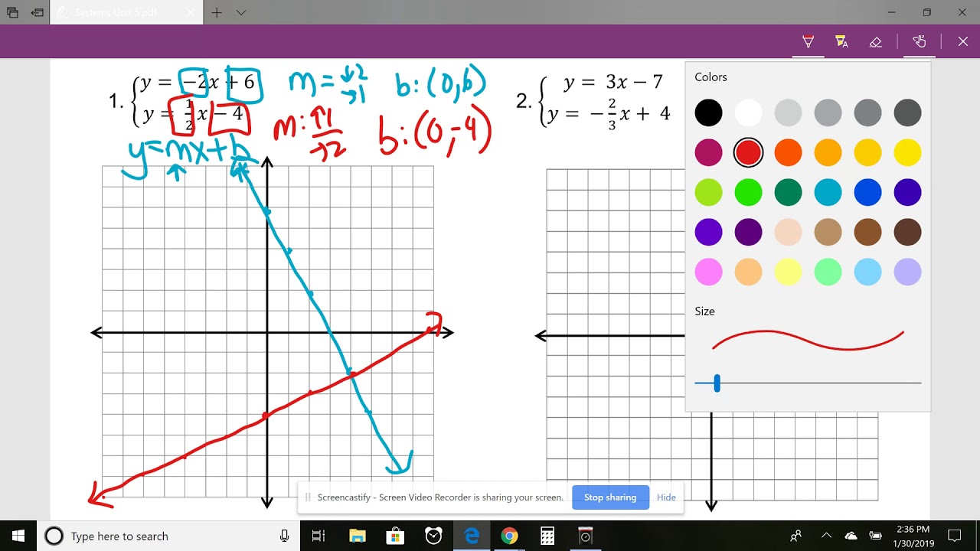Choose the pink pastel swatch
Viewport: 980px width, 551px height.
pyautogui.click(x=708, y=272)
